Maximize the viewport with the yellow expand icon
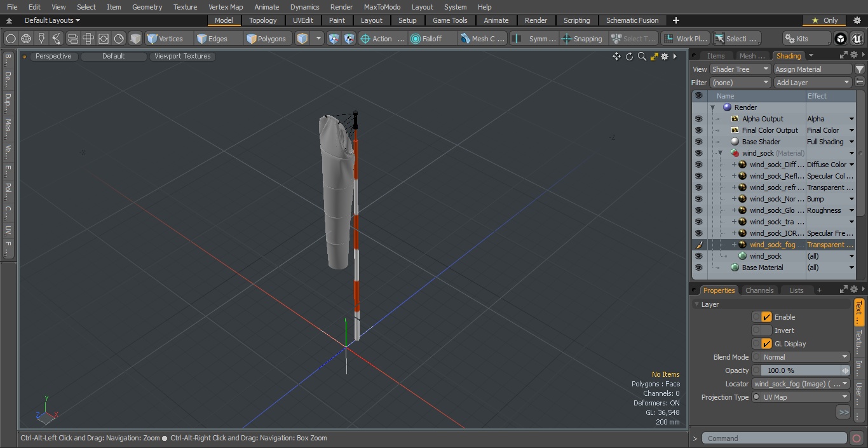This screenshot has height=448, width=868. [654, 57]
